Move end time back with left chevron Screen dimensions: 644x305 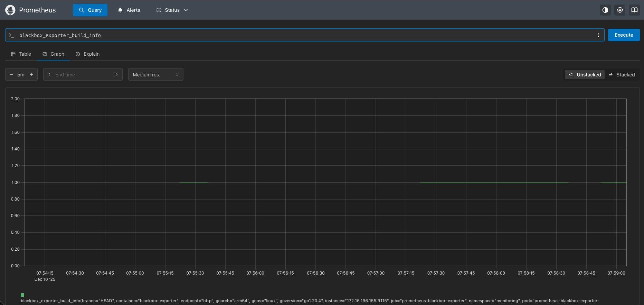pos(49,74)
